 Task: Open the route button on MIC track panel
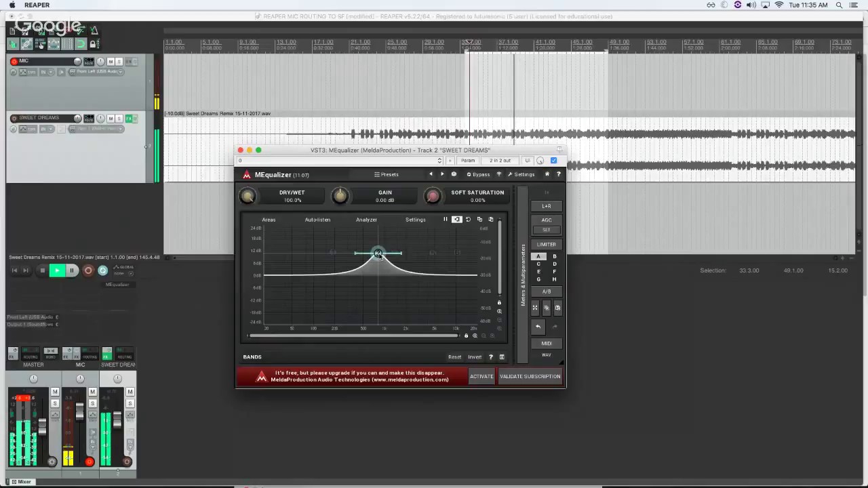pyautogui.click(x=90, y=62)
